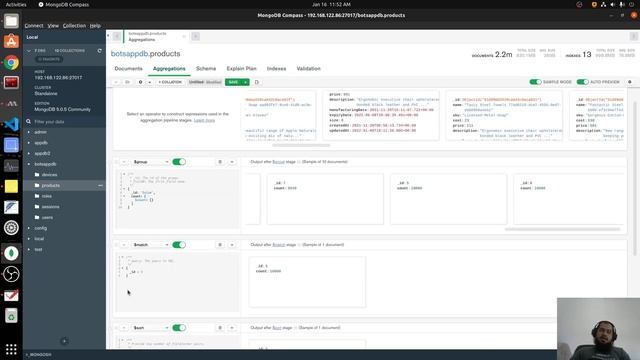Viewport: 640px width, 360px height.
Task: Close the botsappdb.products tab
Action: (184, 36)
